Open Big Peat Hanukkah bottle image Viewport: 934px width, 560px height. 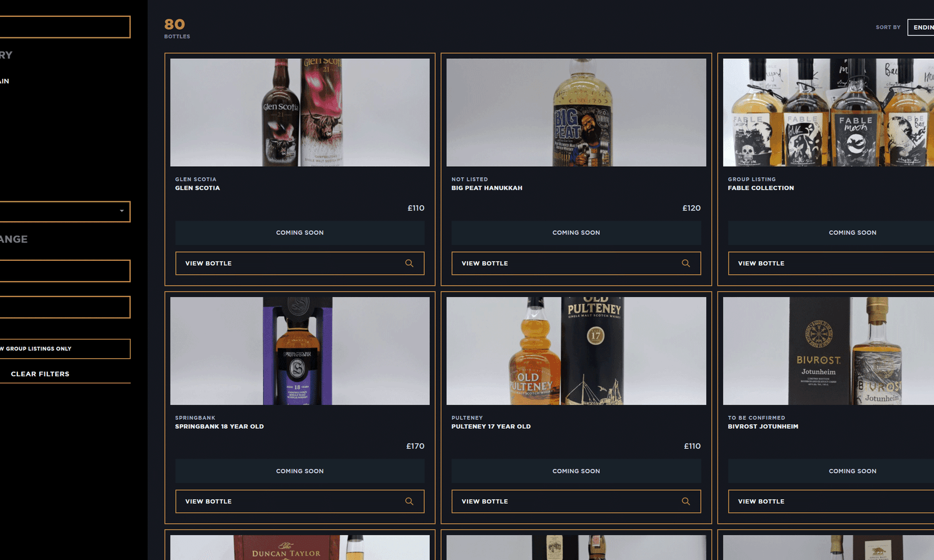point(576,112)
